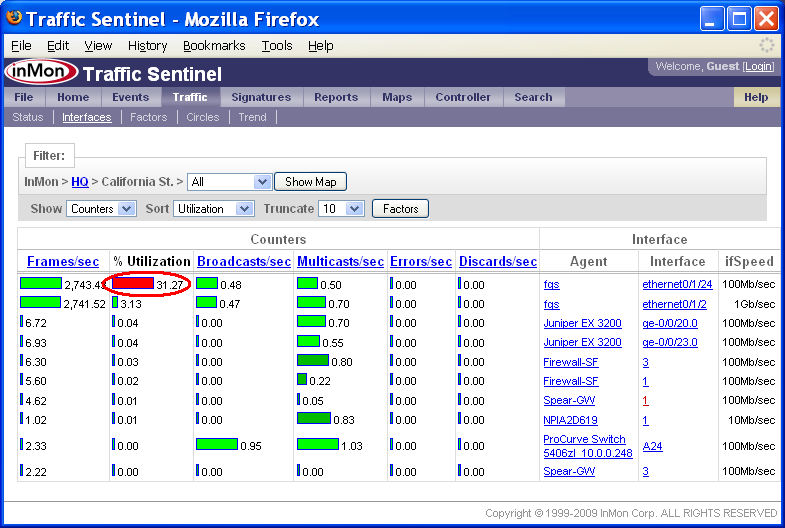
Task: Sort by Broadcasts/sec column header
Action: (244, 261)
